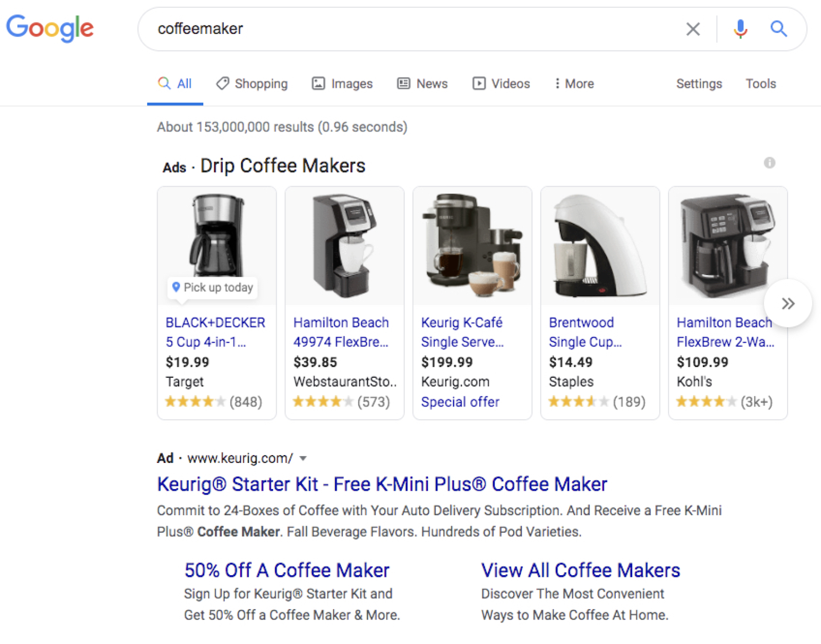
Task: Open Keurig K-Café Single Serve link
Action: (462, 332)
